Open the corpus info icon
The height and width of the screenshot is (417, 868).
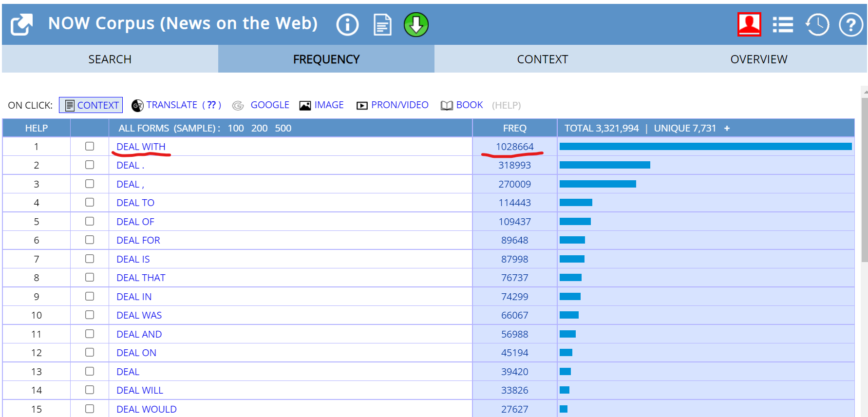[347, 24]
